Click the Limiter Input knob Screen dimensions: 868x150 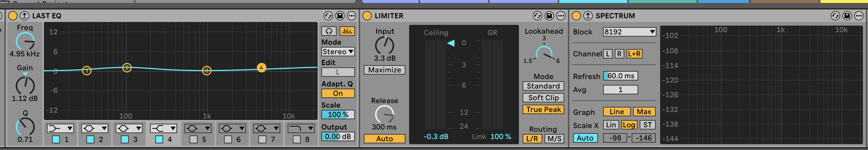click(385, 45)
